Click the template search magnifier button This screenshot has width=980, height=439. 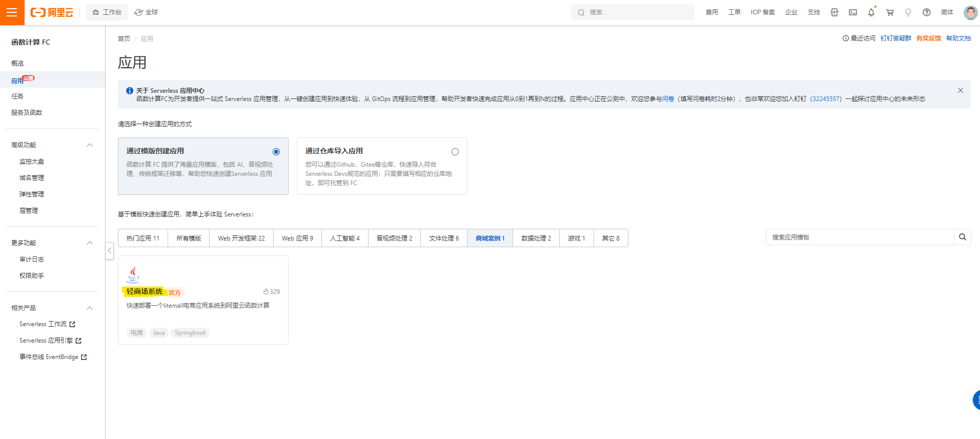pyautogui.click(x=963, y=237)
